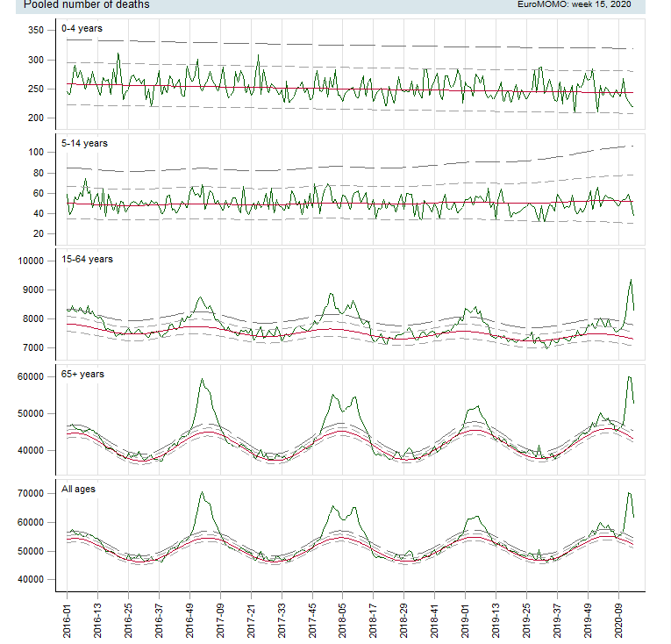Click the 350 y-axis value
671x644 pixels.
[36, 31]
